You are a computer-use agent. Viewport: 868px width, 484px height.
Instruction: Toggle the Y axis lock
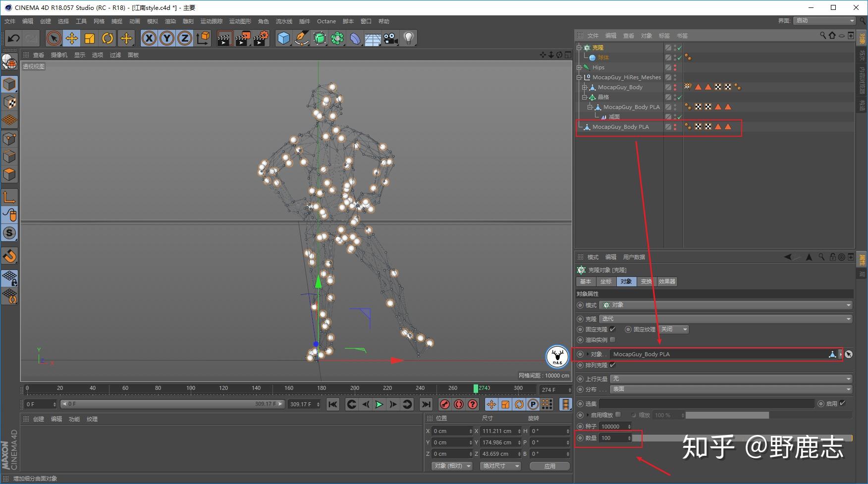coord(167,38)
